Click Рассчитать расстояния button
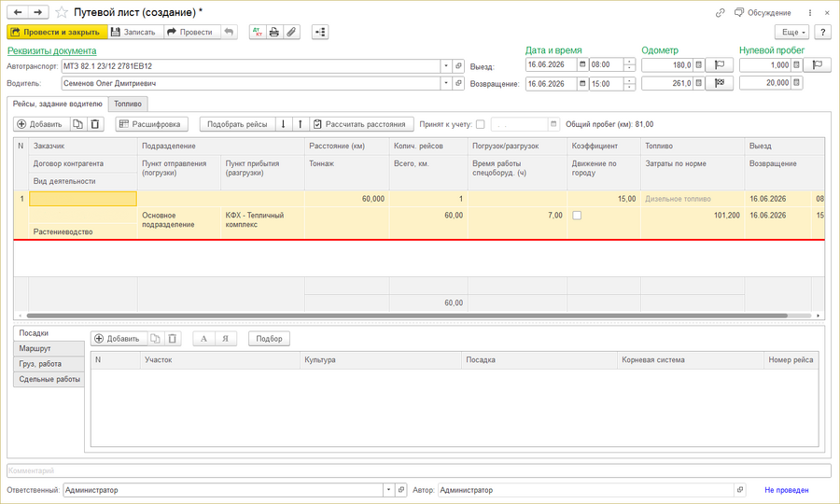This screenshot has width=840, height=504. click(361, 124)
